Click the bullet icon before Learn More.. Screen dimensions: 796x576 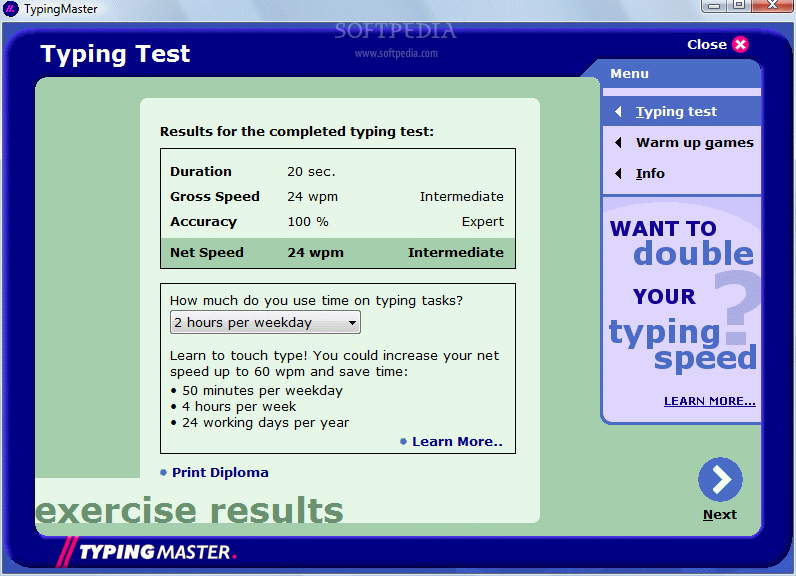pyautogui.click(x=404, y=442)
